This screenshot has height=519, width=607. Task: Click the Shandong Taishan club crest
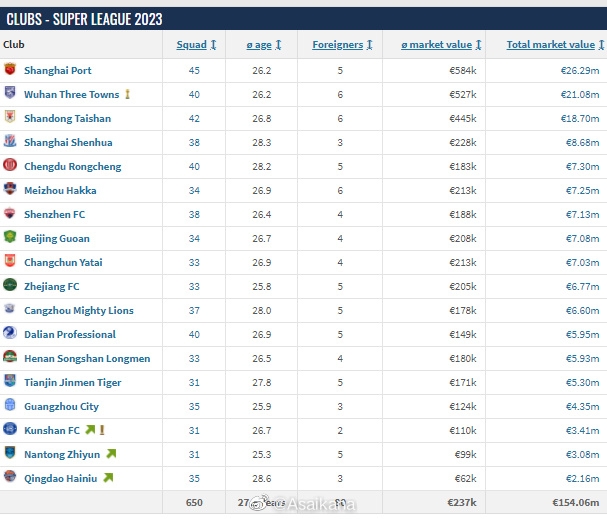click(x=10, y=117)
